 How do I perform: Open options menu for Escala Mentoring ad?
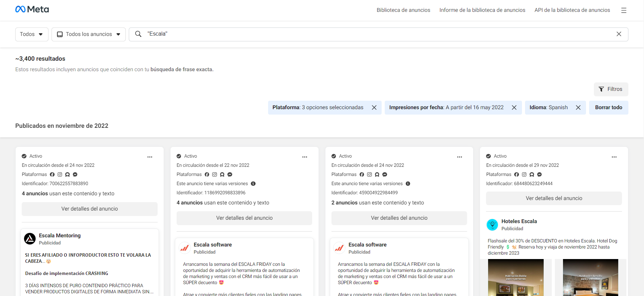click(150, 157)
